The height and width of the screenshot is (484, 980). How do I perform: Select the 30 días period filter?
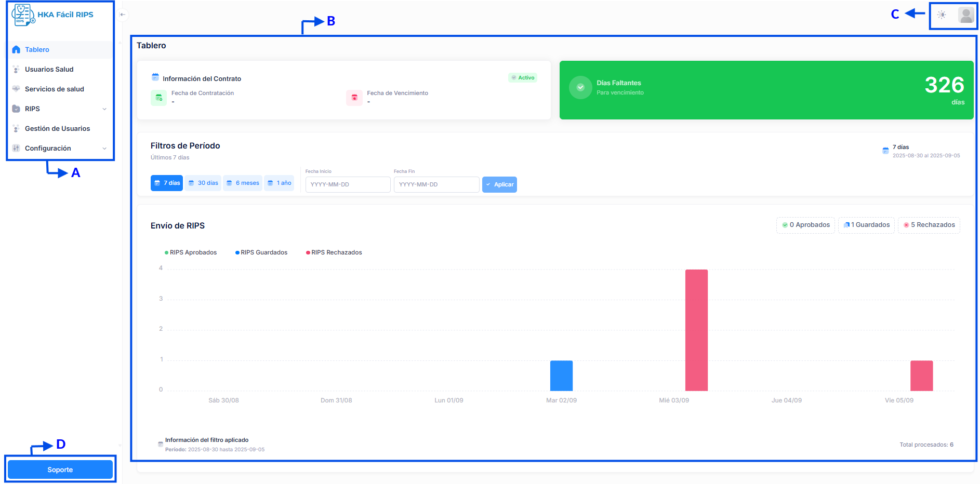203,183
